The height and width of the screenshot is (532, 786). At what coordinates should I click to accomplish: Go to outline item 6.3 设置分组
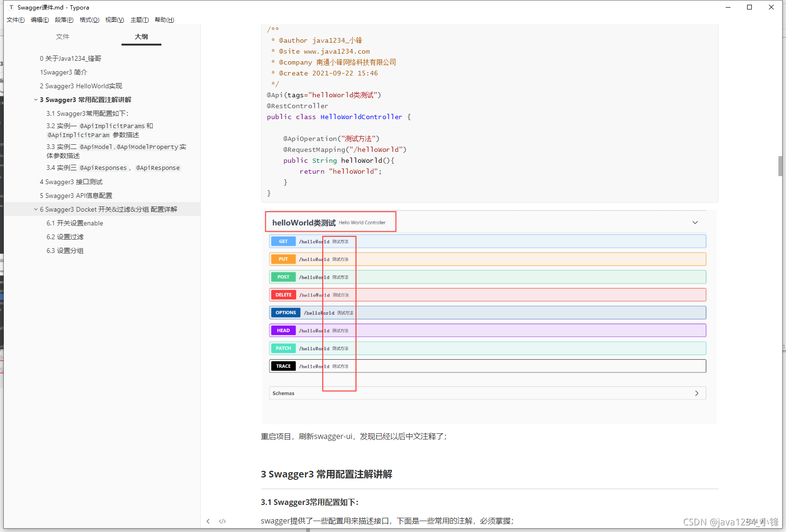pos(65,251)
